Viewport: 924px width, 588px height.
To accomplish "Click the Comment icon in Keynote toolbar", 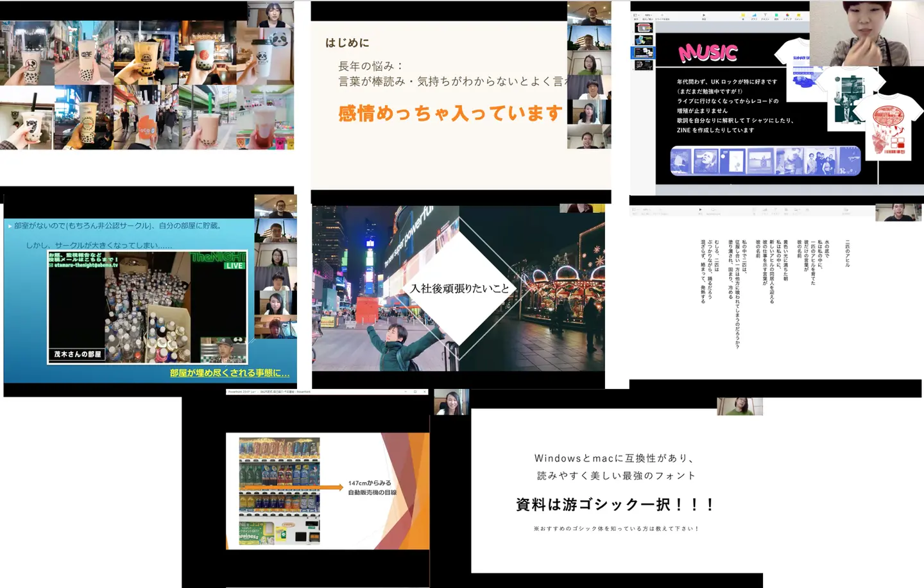I will (x=798, y=15).
